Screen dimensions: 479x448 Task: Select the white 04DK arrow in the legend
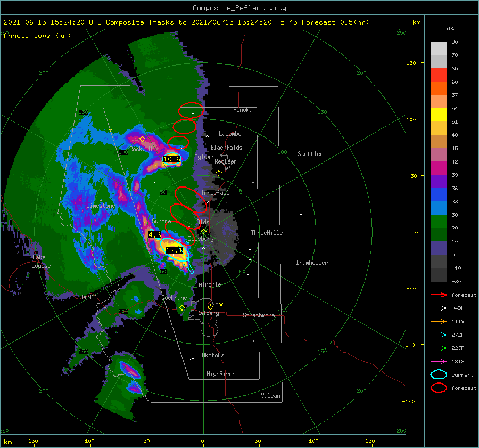point(439,308)
